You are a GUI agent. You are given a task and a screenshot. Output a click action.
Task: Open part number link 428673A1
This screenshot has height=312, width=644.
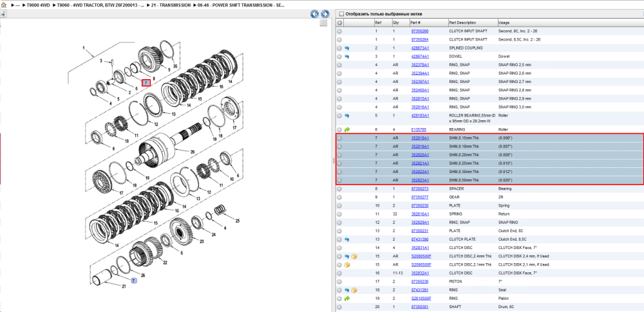coord(420,48)
